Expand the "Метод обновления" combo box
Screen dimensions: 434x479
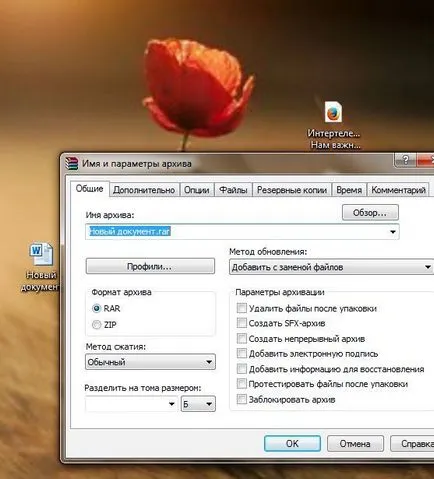(x=331, y=267)
